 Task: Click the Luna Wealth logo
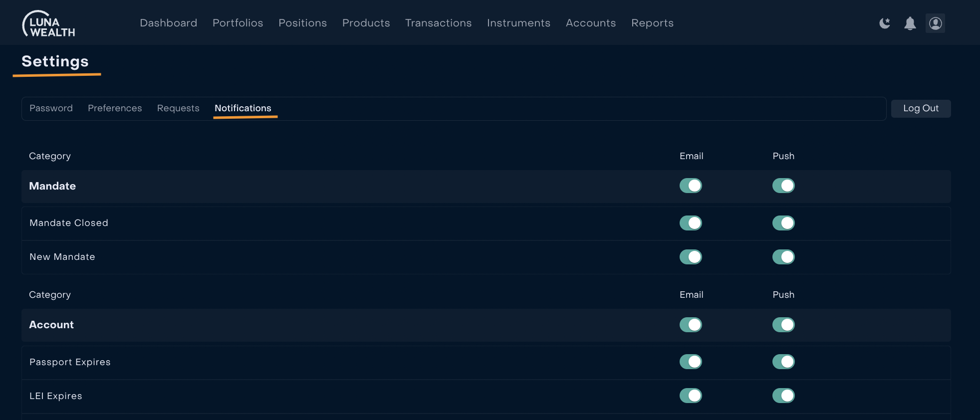(x=48, y=23)
